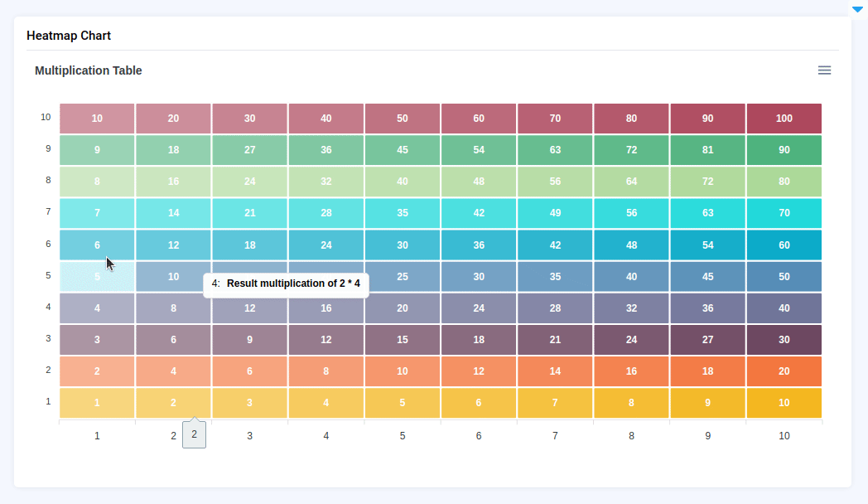Click the highlighted cell showing 5 in row 5
868x504 pixels.
(97, 277)
